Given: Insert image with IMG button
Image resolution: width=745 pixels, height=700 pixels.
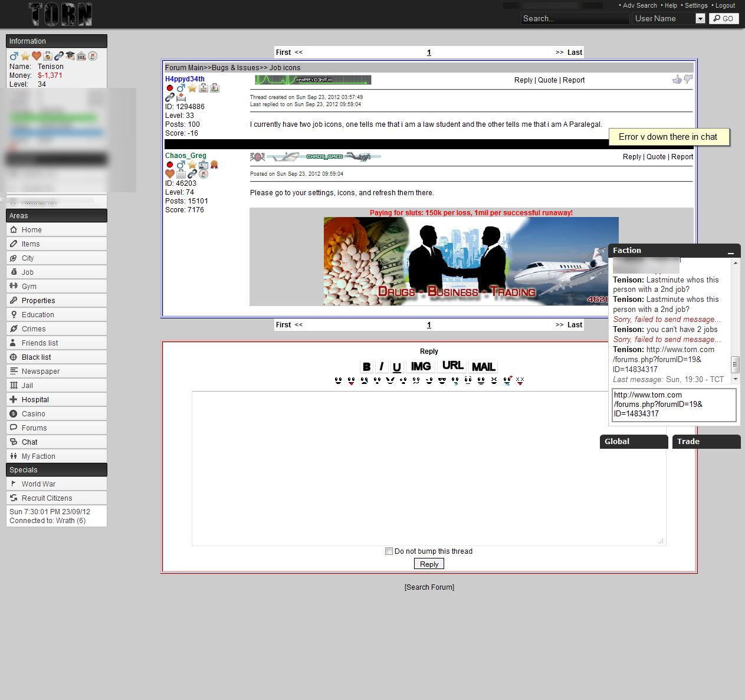Looking at the screenshot, I should point(421,367).
